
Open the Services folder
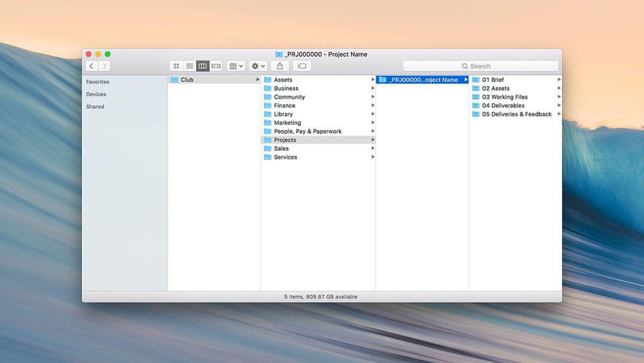(318, 158)
